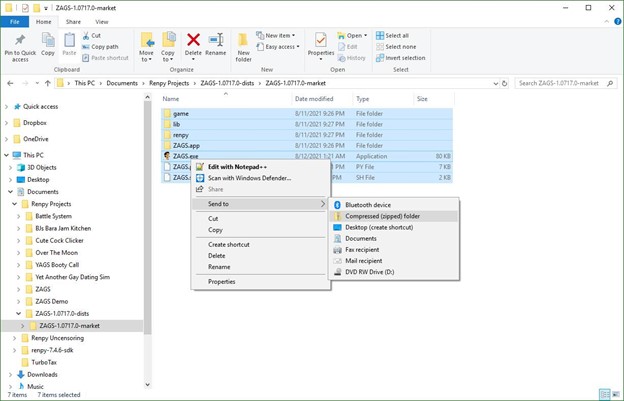Select Bluetooth device in Send to submenu
This screenshot has height=401, width=624.
pos(370,204)
